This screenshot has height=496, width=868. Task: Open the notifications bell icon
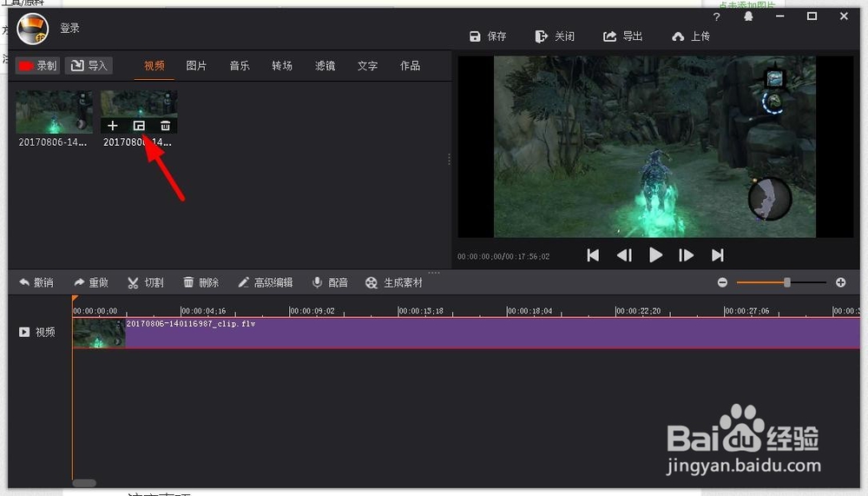coord(748,17)
